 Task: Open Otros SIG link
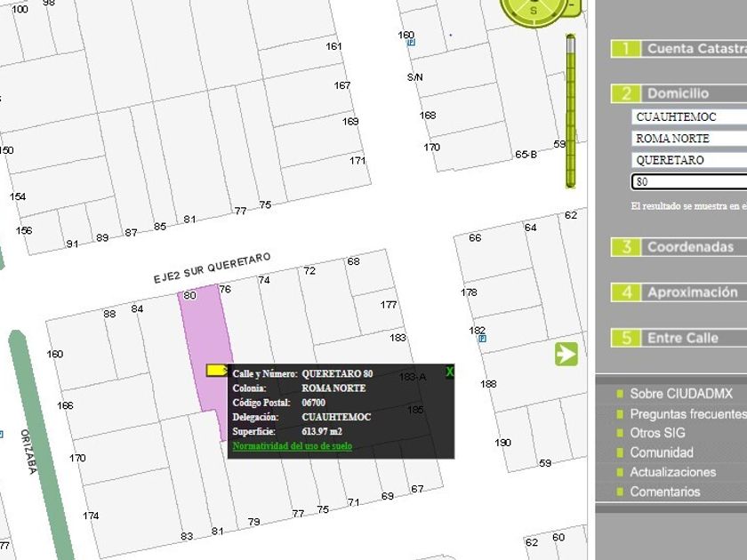click(657, 433)
